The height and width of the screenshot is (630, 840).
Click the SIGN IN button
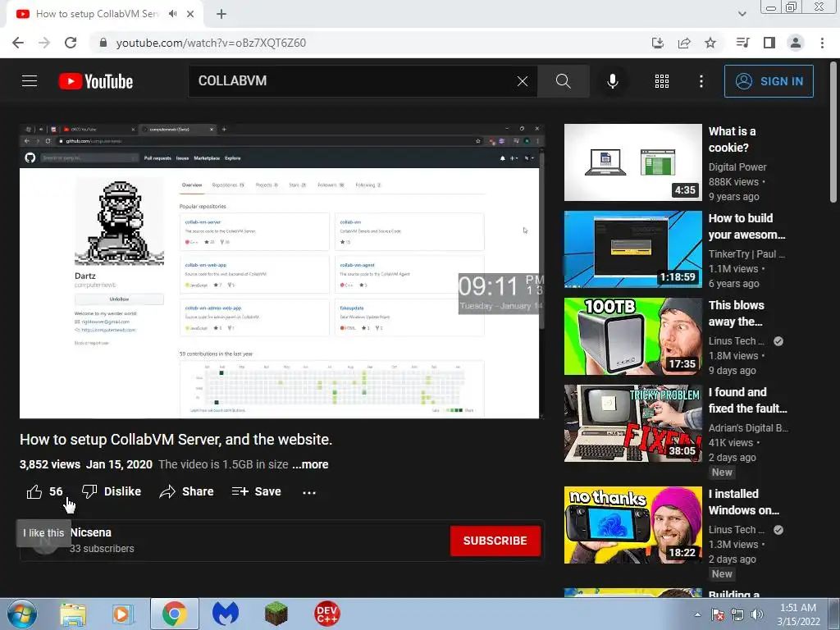[x=769, y=81]
